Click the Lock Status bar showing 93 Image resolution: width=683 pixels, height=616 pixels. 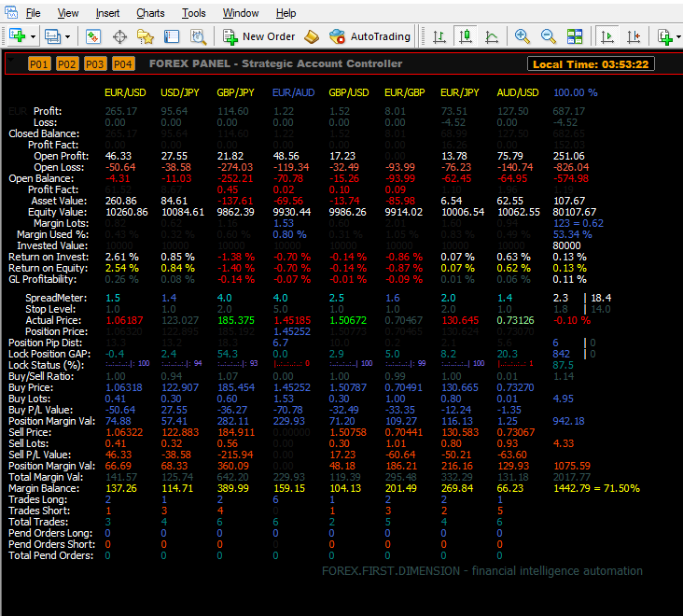[x=237, y=363]
